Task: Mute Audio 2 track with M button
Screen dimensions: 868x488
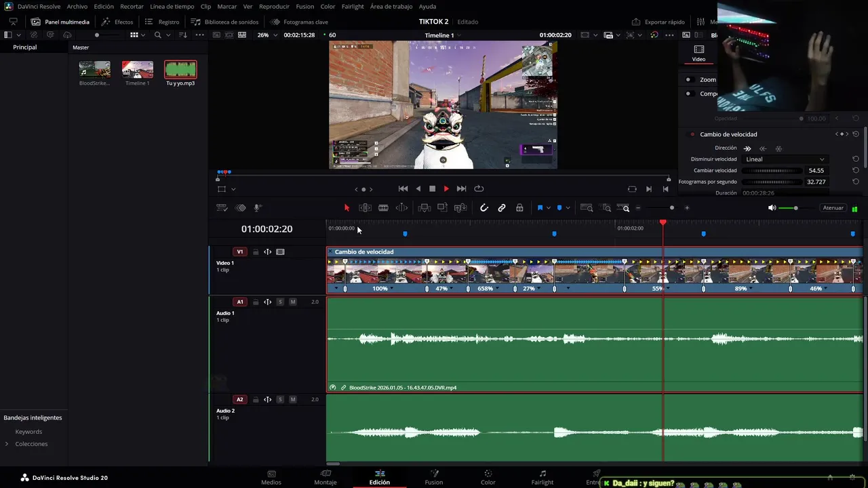Action: pos(293,399)
